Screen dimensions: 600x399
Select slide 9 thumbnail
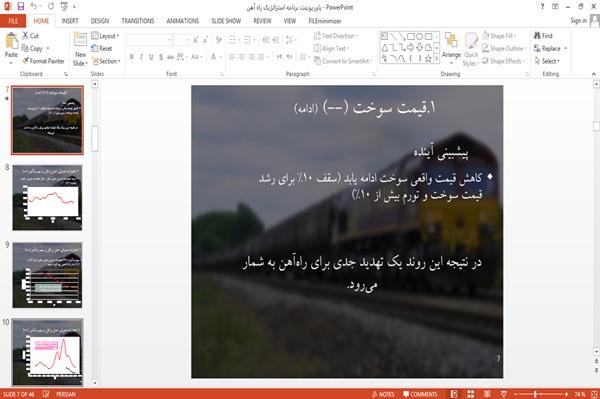47,275
